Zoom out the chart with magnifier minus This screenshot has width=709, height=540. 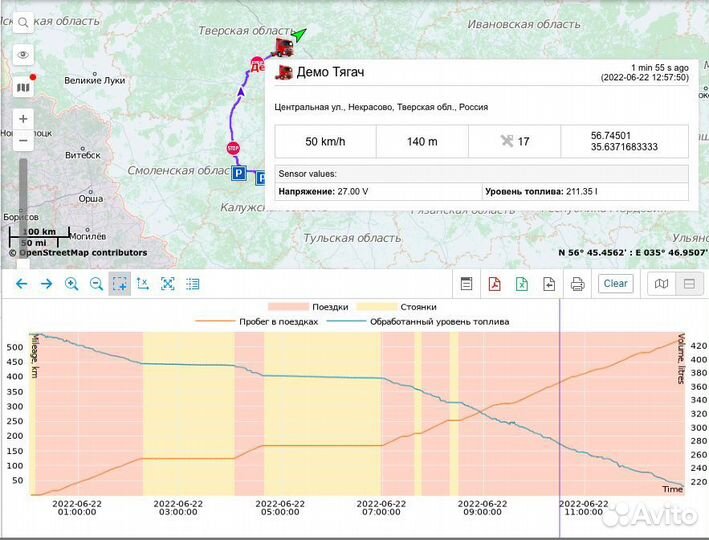click(x=96, y=284)
